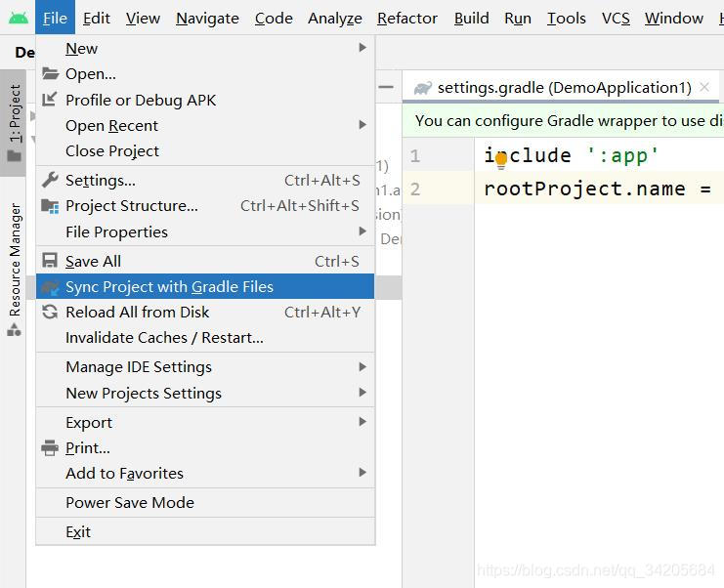Screen dimensions: 724x588
Task: Open the View menu
Action: click(x=143, y=18)
